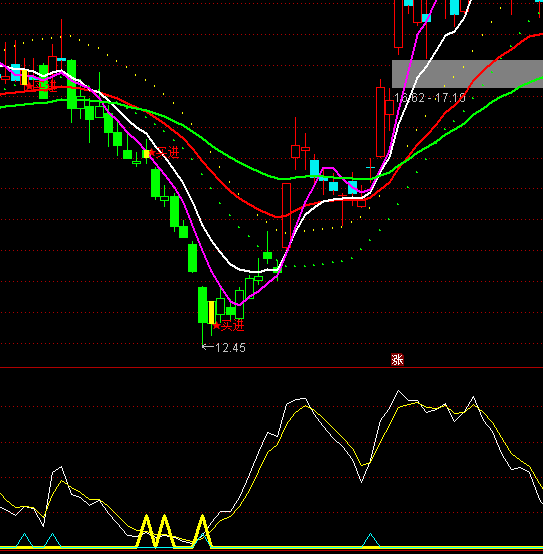This screenshot has height=554, width=543.
Task: Click the red 涨 icon above the divider
Action: [x=397, y=360]
